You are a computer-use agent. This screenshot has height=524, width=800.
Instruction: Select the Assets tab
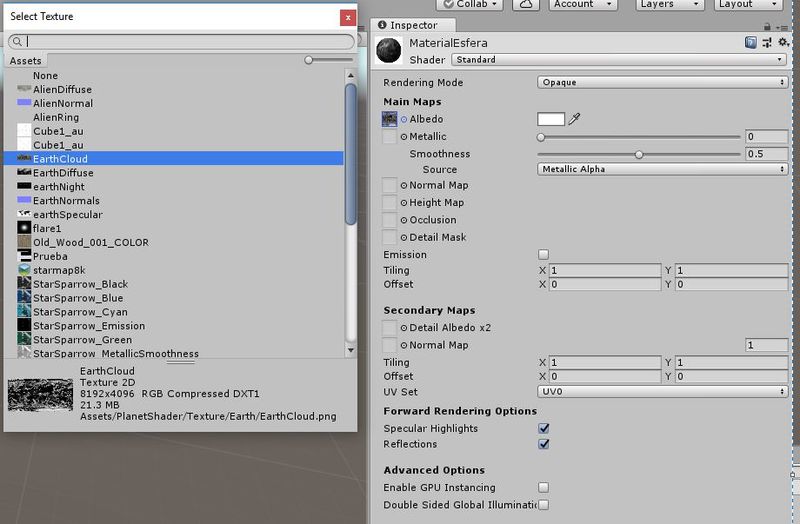[x=25, y=61]
